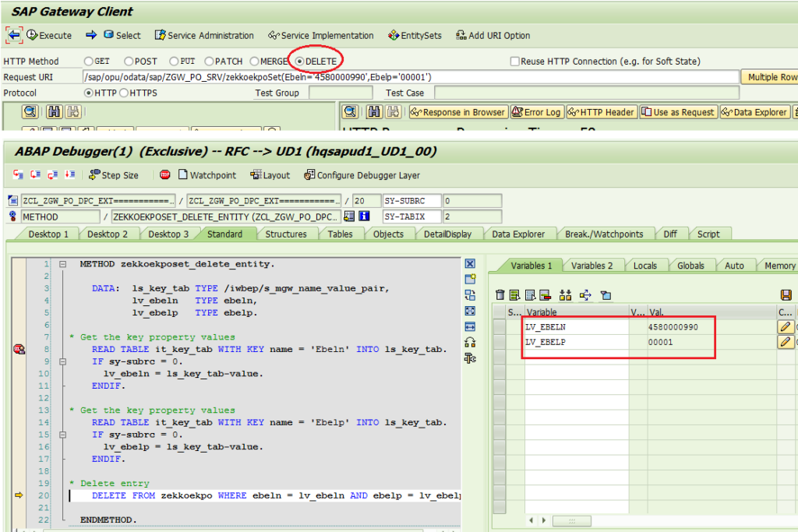Select the PUT HTTP method
The height and width of the screenshot is (532, 798).
[174, 61]
